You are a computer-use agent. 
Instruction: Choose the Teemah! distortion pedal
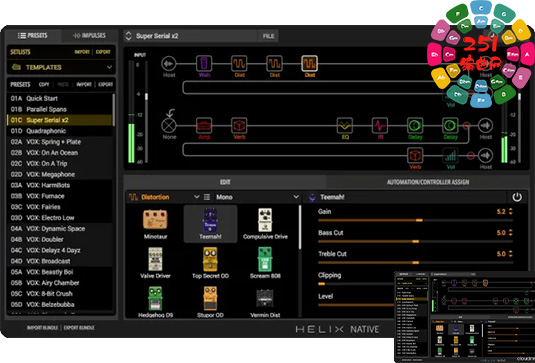tap(210, 224)
